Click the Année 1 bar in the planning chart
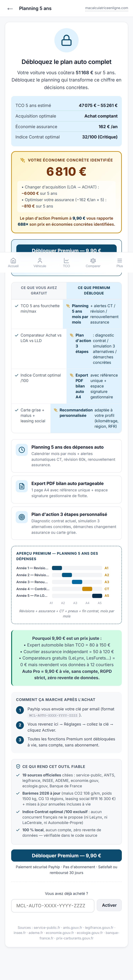 (x=57, y=568)
